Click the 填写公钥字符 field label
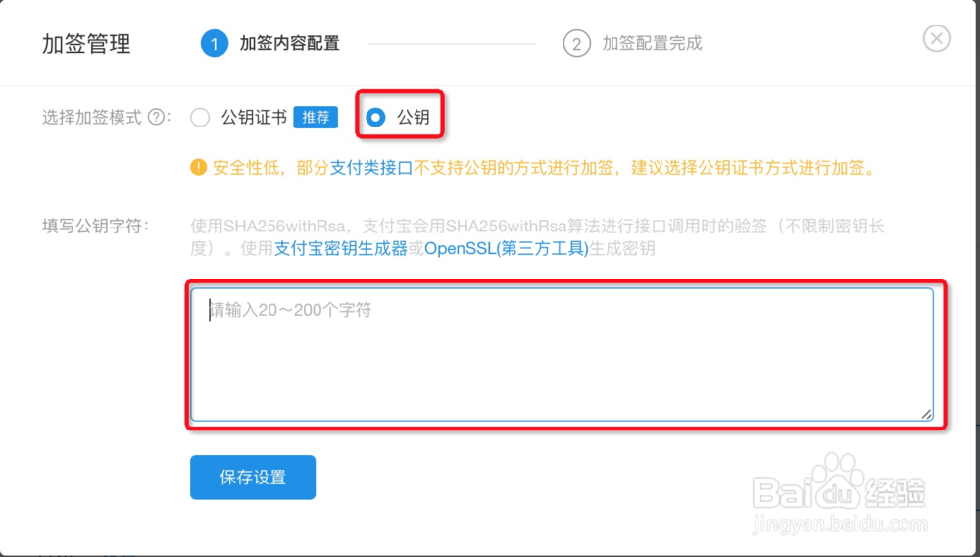980x557 pixels. (94, 227)
